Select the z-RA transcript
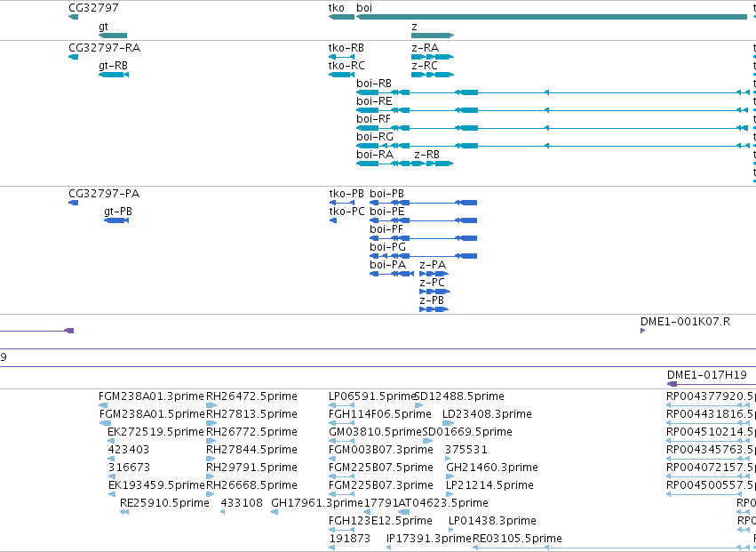Viewport: 756px width, 552px height. (433, 57)
